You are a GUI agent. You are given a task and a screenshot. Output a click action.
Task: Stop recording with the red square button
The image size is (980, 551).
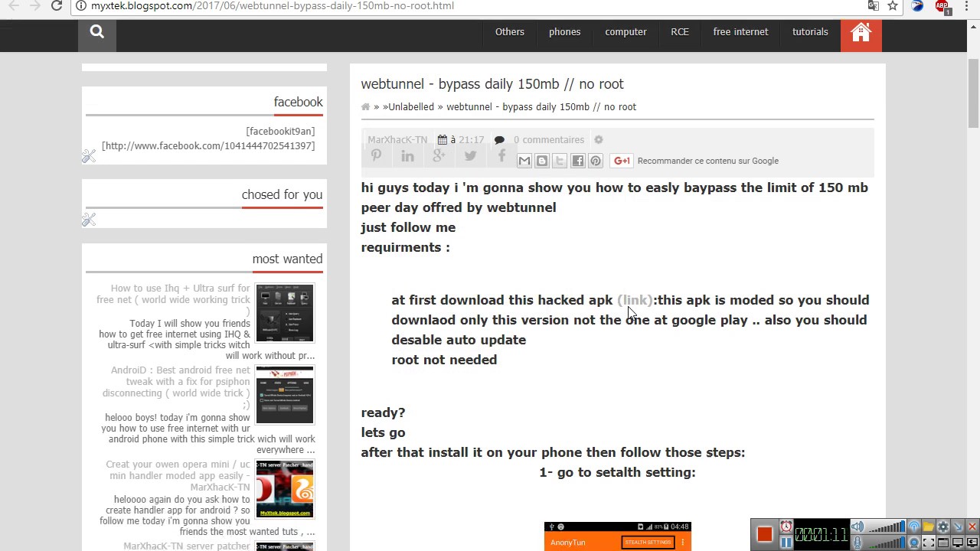click(x=765, y=533)
